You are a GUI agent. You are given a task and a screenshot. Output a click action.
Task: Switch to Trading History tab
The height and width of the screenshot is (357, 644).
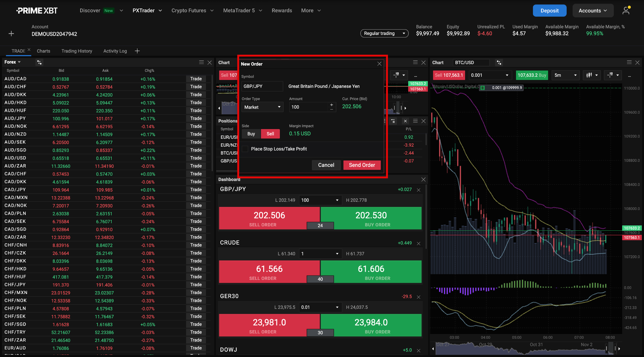point(77,51)
